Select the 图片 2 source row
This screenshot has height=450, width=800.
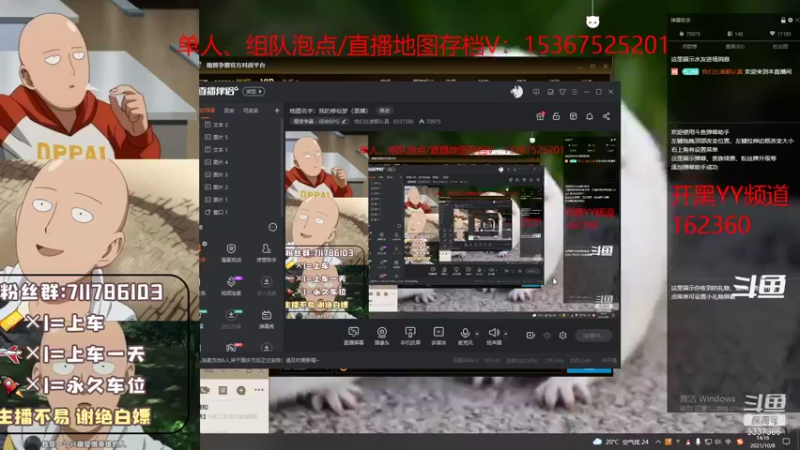click(240, 187)
